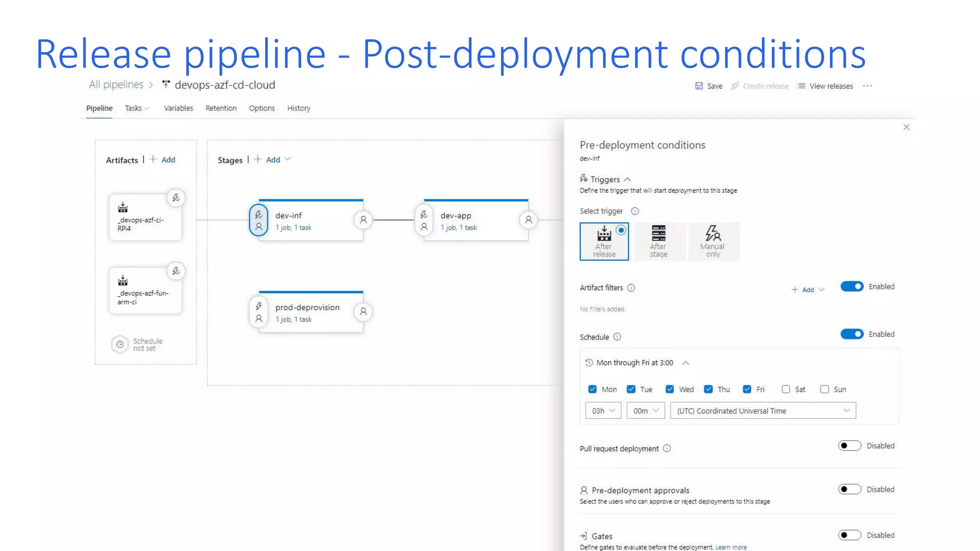
Task: Disable the Schedule toggle
Action: 852,334
